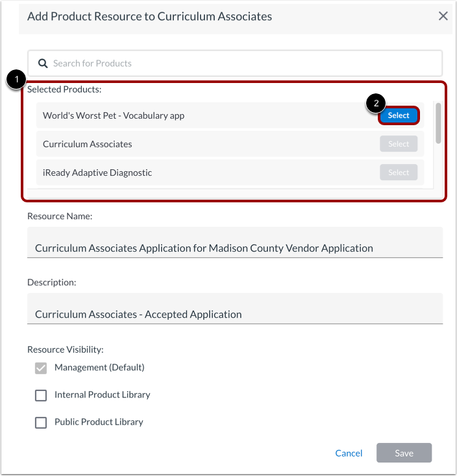Enable Internal Product Library visibility
Viewport: 457px width, 476px height.
pyautogui.click(x=41, y=395)
